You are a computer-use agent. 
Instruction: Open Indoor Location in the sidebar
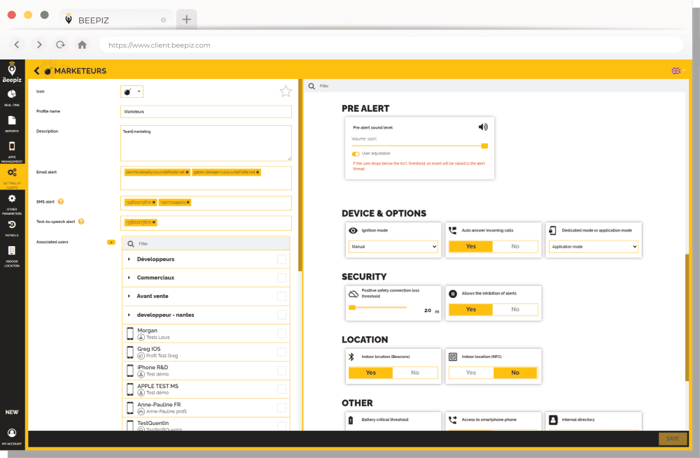point(12,250)
